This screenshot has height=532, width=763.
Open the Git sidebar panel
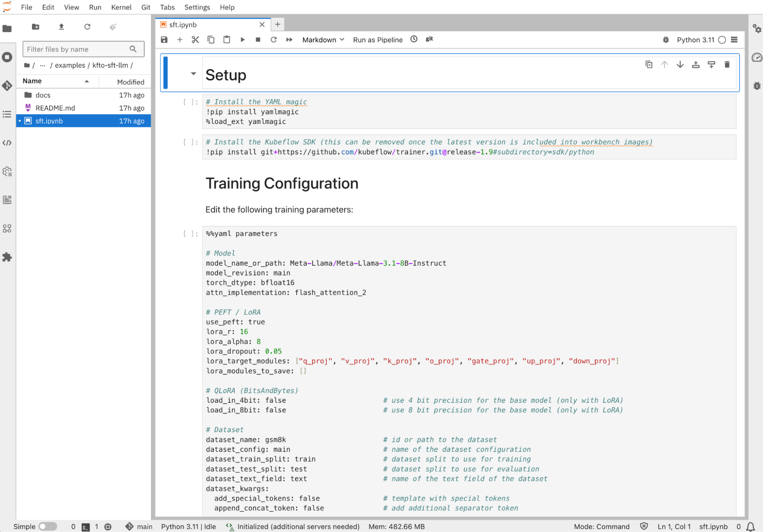[7, 85]
